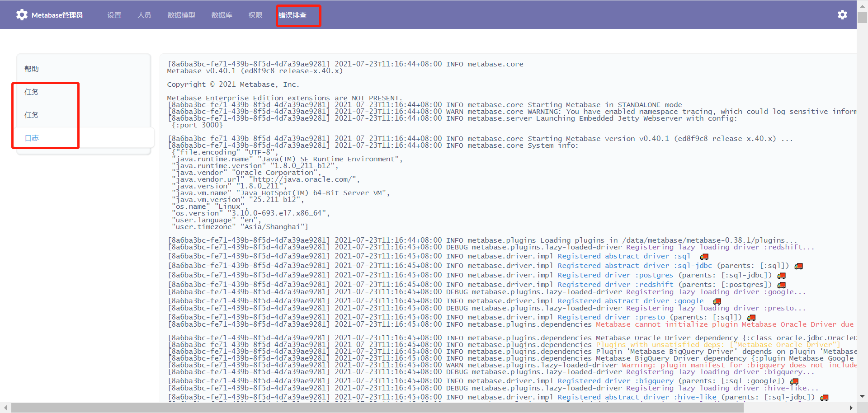
Task: Click 'Registering lazy loading driver :redshift...' text
Action: (720, 247)
